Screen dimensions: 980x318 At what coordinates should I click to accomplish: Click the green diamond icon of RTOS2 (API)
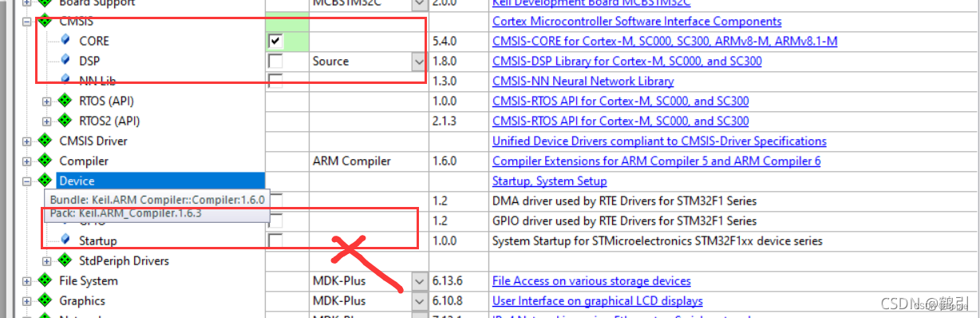pos(65,121)
